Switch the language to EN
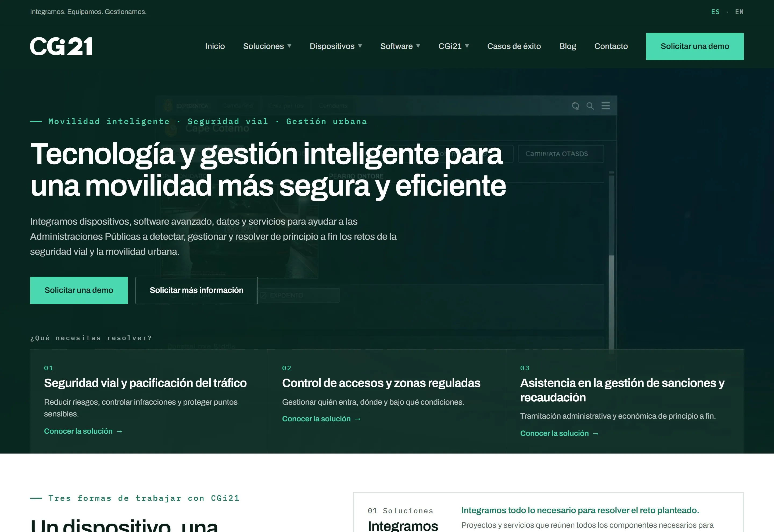The image size is (774, 532). click(x=739, y=12)
